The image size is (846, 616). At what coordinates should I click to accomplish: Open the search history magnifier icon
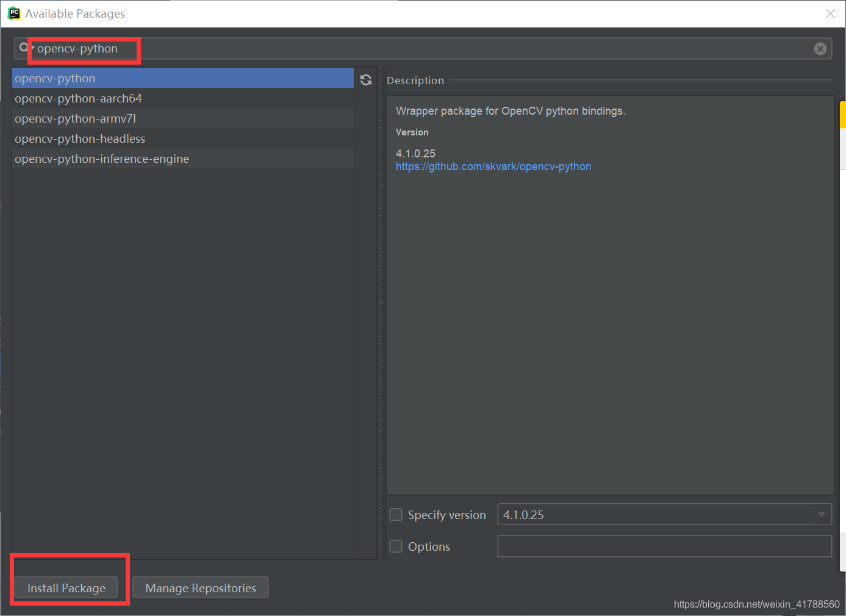24,48
